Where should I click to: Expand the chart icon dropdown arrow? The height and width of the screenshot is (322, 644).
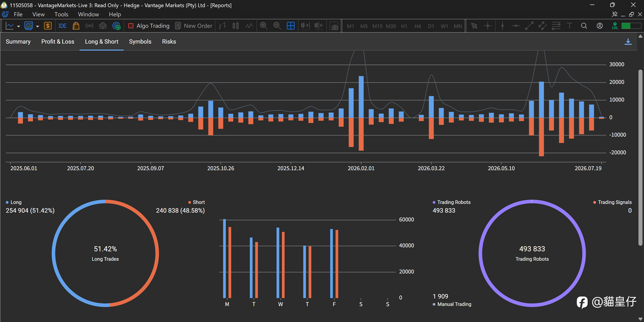pos(18,26)
